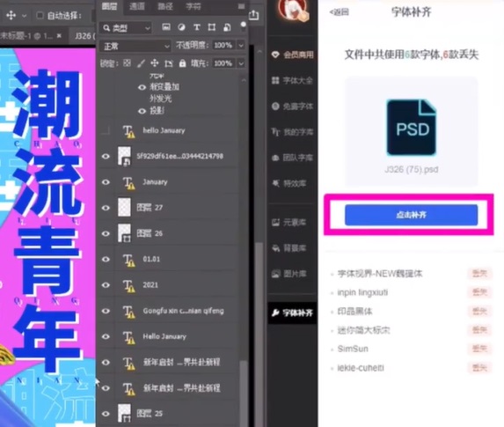Click missing font 字体视界-NEW魏碑体

[380, 274]
